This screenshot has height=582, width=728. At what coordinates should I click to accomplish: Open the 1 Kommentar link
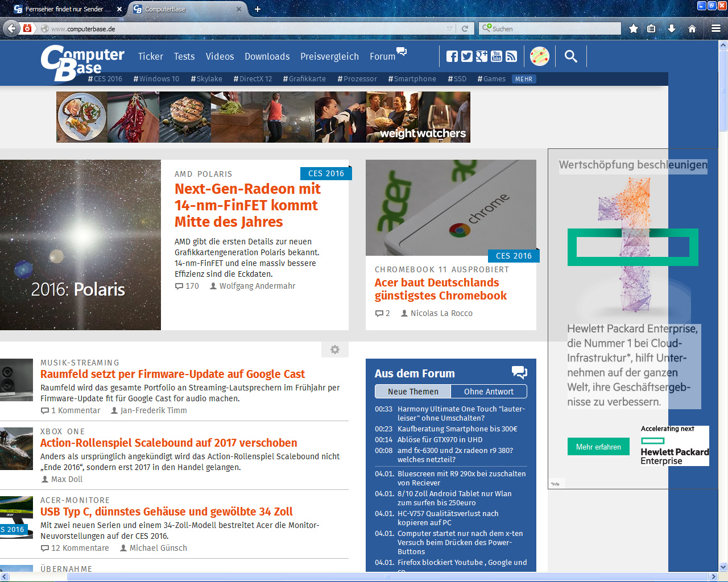click(x=71, y=410)
